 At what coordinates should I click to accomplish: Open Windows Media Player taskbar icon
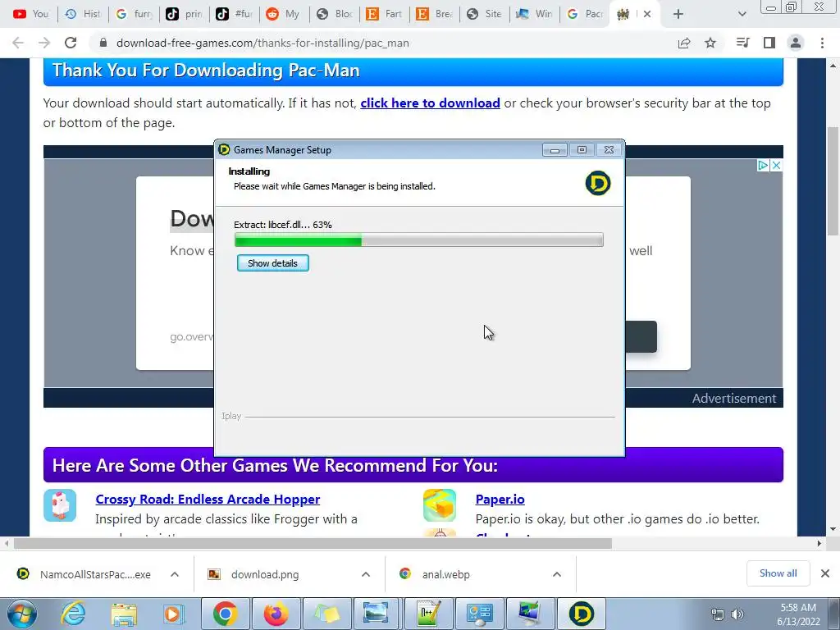click(174, 614)
